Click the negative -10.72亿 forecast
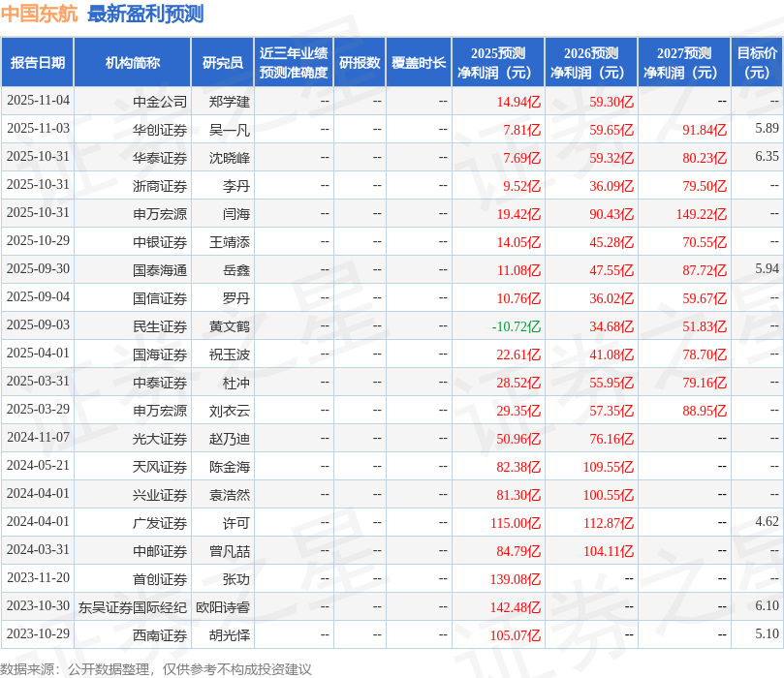Viewport: 784px width, 678px height. point(516,326)
